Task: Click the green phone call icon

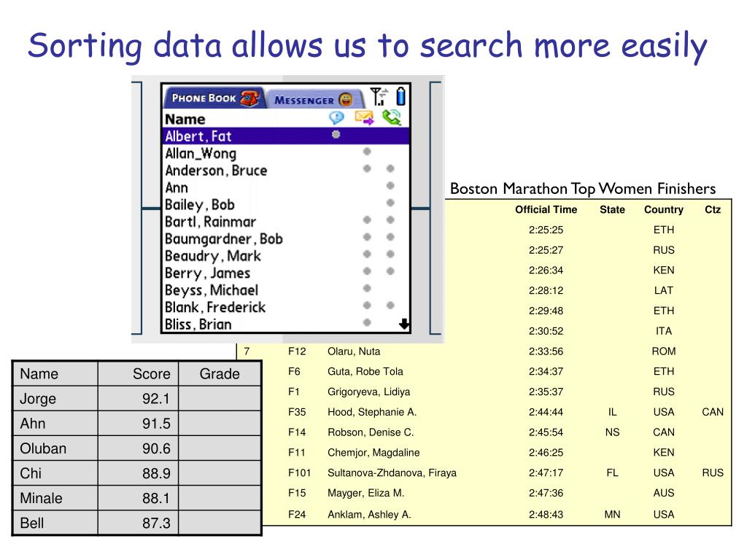Action: tap(392, 117)
